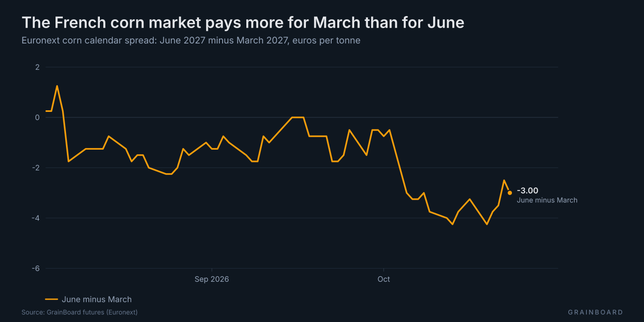Image resolution: width=644 pixels, height=322 pixels.
Task: Click the subtitle 'Euronext corn calendar spread' line
Action: (x=191, y=41)
